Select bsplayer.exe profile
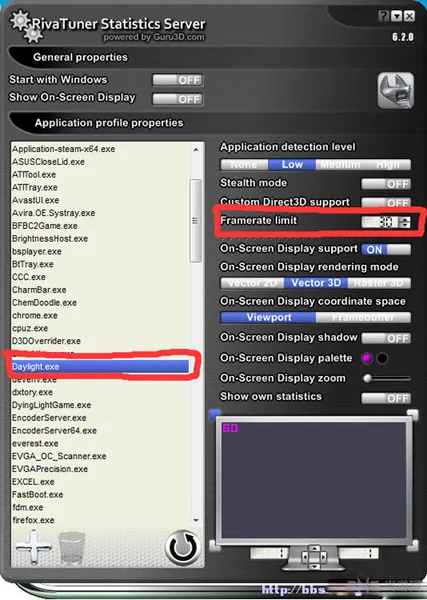The image size is (427, 600). pos(37,251)
